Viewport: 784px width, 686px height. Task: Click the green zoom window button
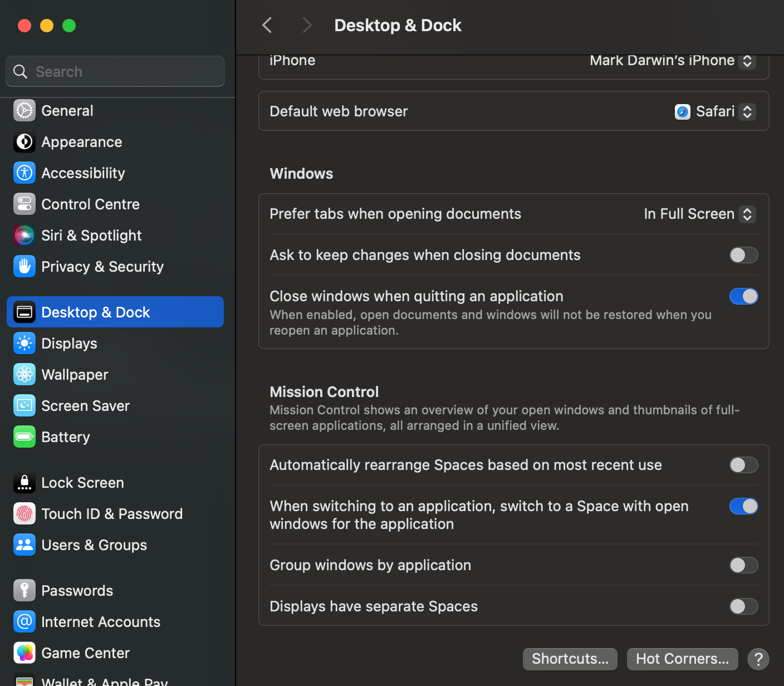pyautogui.click(x=69, y=26)
